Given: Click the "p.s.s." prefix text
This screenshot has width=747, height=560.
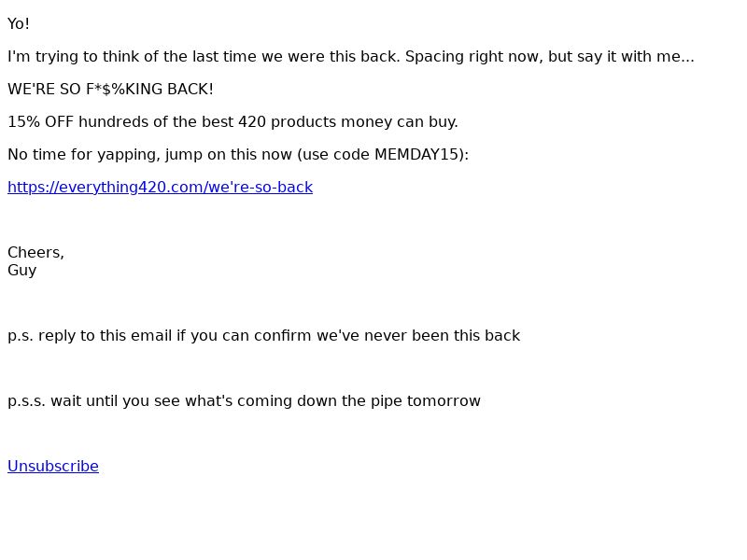Looking at the screenshot, I should (26, 401).
